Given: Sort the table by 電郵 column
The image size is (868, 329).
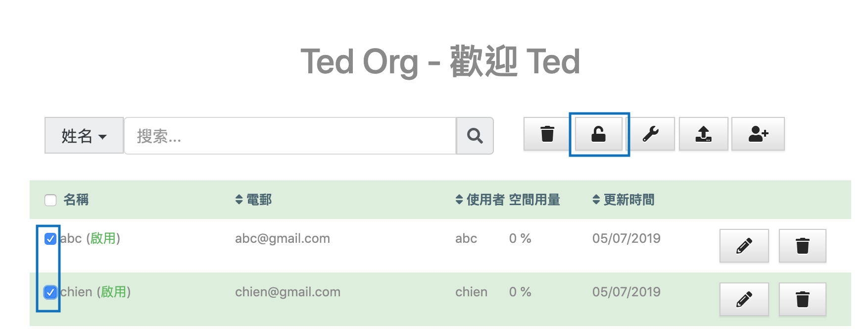Looking at the screenshot, I should (x=254, y=200).
